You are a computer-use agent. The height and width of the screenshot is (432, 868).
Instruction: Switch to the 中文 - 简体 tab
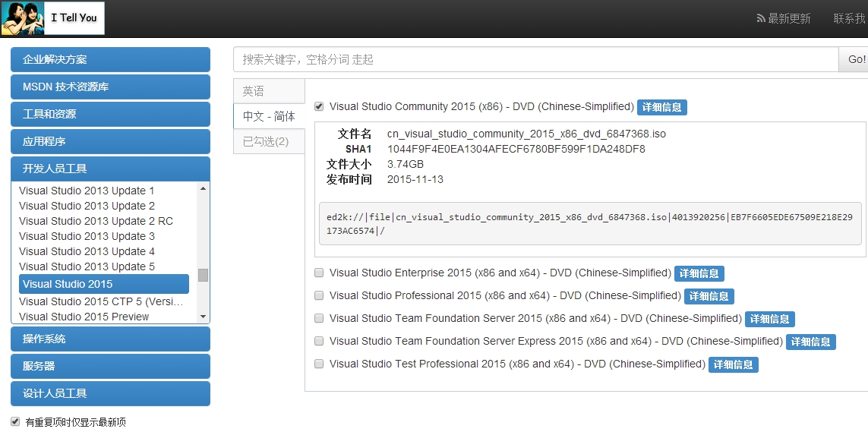click(x=270, y=116)
